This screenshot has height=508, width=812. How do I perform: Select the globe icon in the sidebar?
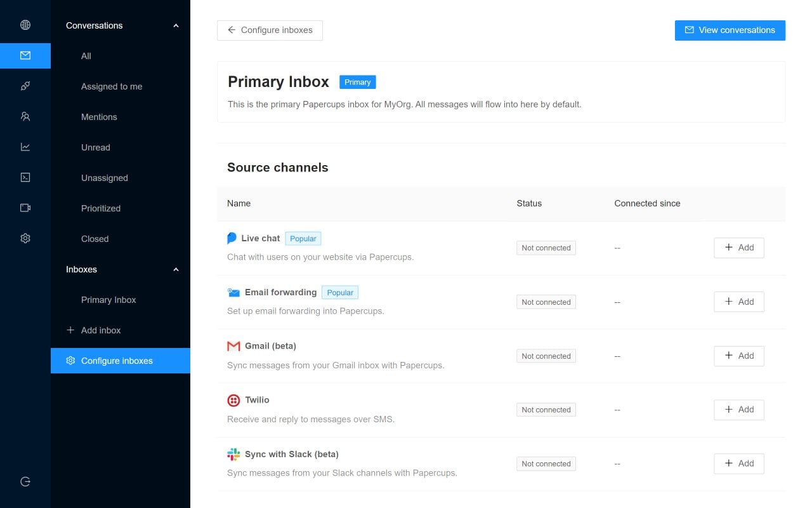(x=25, y=25)
